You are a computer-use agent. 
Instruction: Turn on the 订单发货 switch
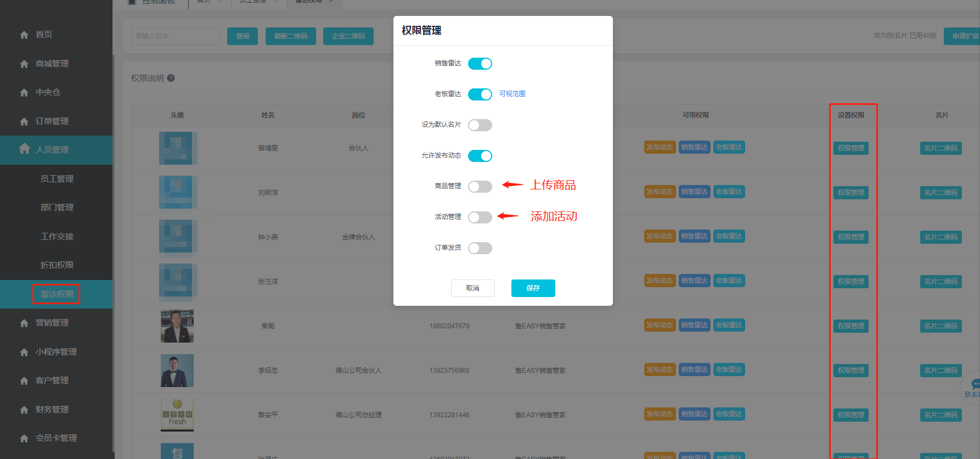coord(480,248)
